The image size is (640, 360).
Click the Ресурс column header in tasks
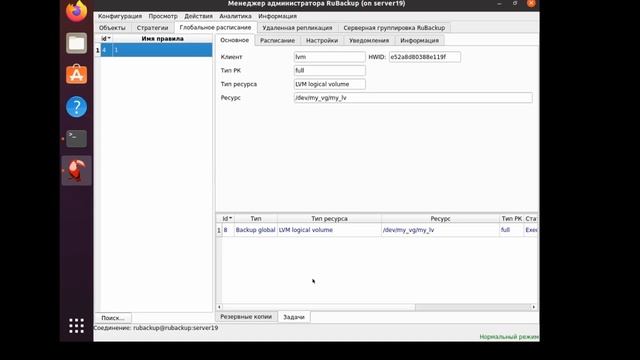440,219
